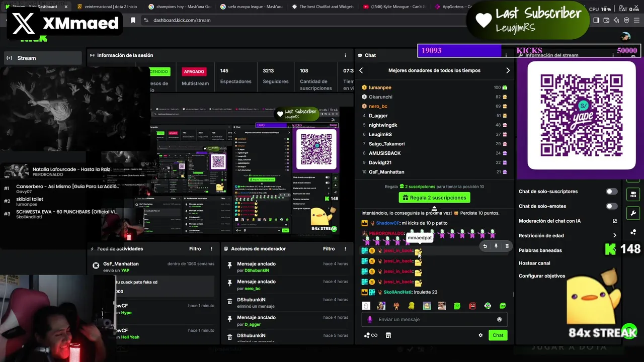Toggle Chat de solo-emotes switch
This screenshot has height=362, width=644.
611,206
